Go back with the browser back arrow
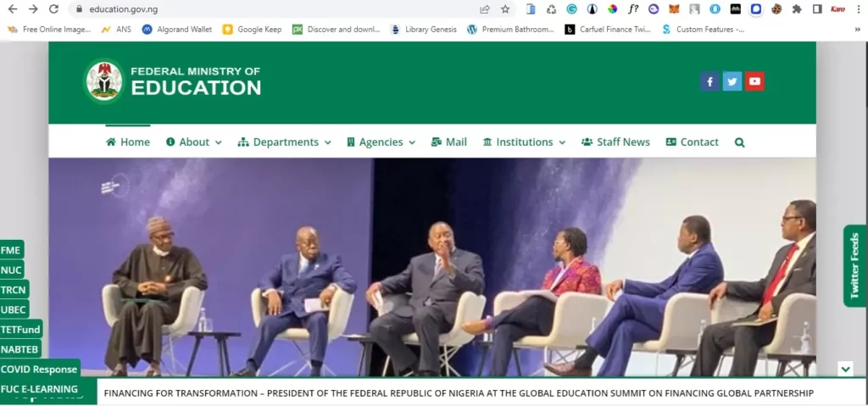The image size is (868, 406). (x=12, y=8)
